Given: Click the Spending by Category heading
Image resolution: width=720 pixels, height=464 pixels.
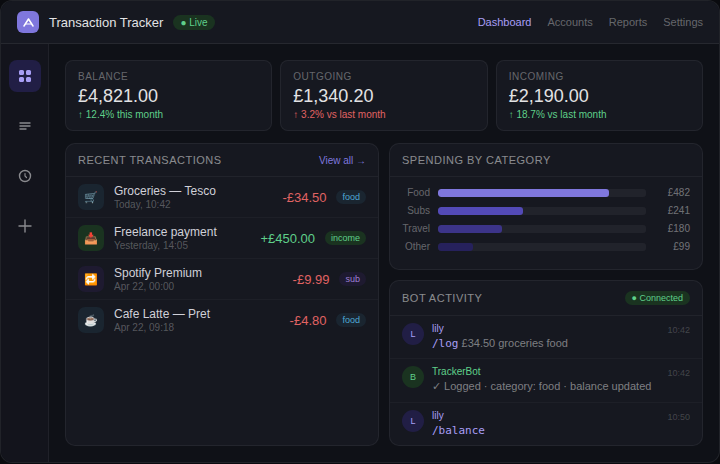Looking at the screenshot, I should 476,160.
